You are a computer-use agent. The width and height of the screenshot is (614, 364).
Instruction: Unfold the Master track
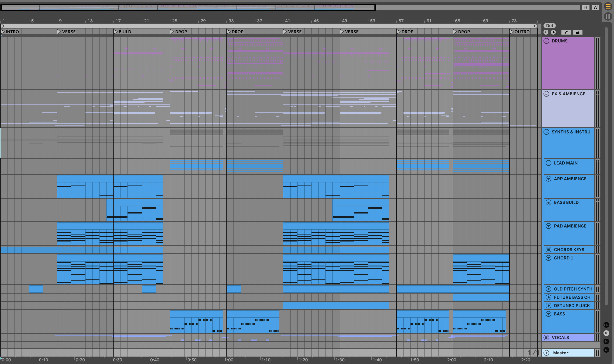pos(546,353)
